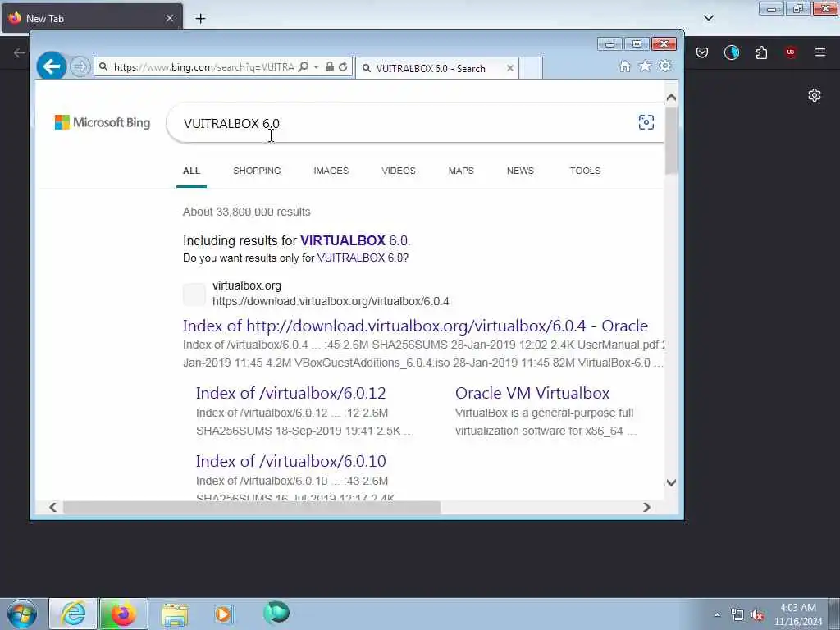
Task: Show hidden system tray icons
Action: pos(717,615)
